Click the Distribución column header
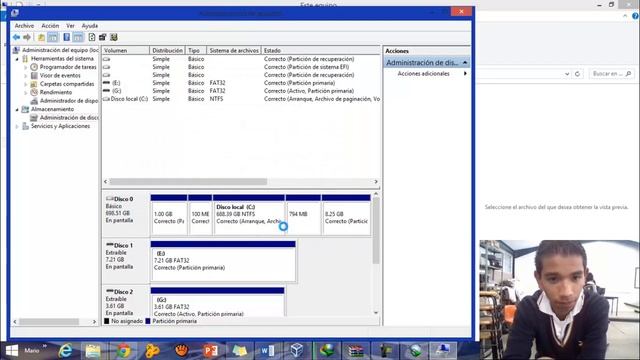 167,51
